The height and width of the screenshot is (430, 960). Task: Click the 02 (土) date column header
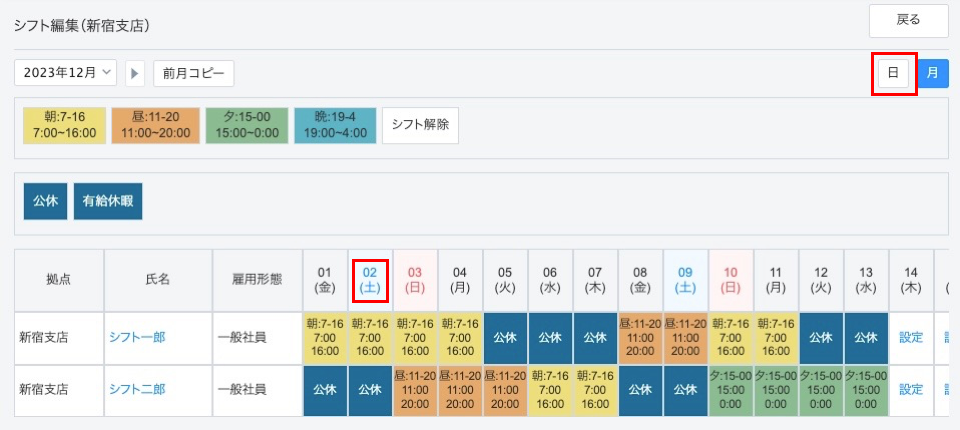pos(370,279)
